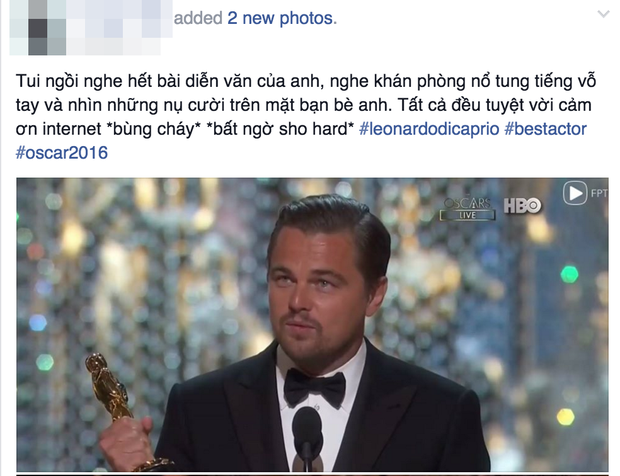Open the post options chevron menu

point(603,14)
